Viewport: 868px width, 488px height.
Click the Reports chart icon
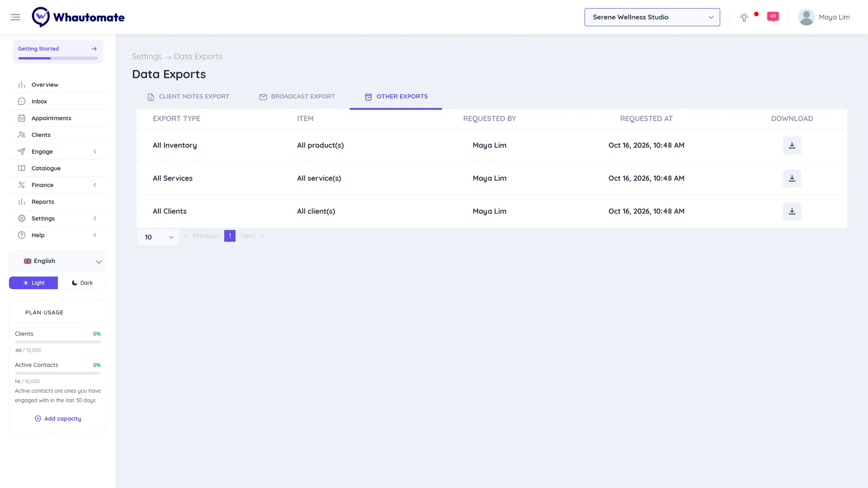click(22, 202)
